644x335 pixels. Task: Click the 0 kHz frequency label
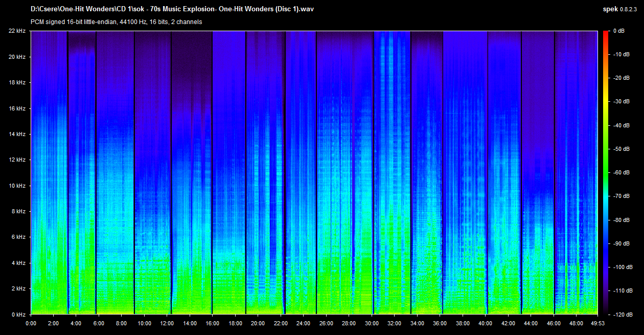point(18,315)
